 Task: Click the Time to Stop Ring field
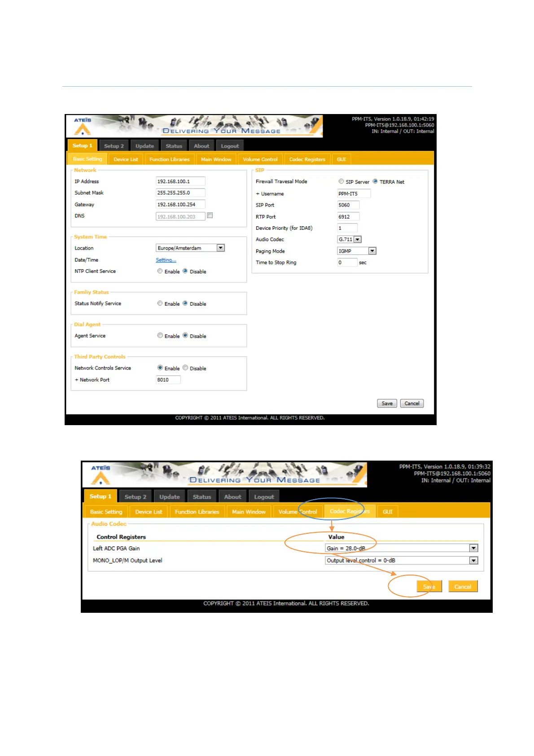[x=347, y=262]
